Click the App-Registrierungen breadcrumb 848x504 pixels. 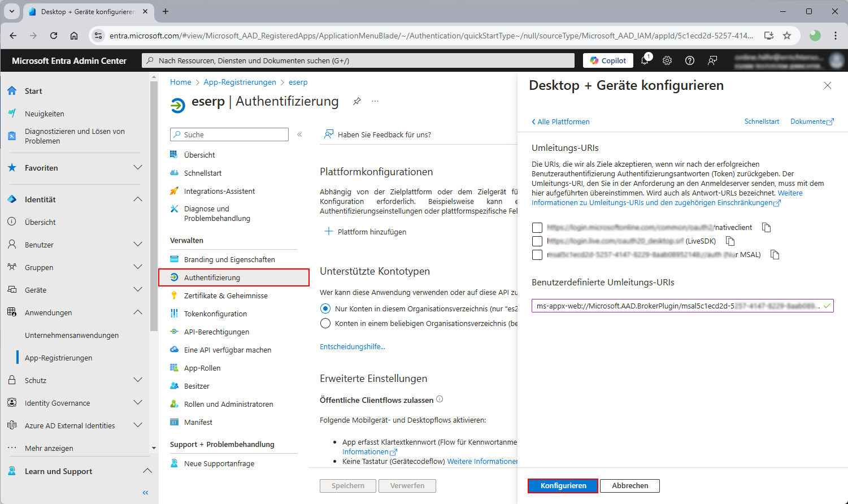pos(240,82)
